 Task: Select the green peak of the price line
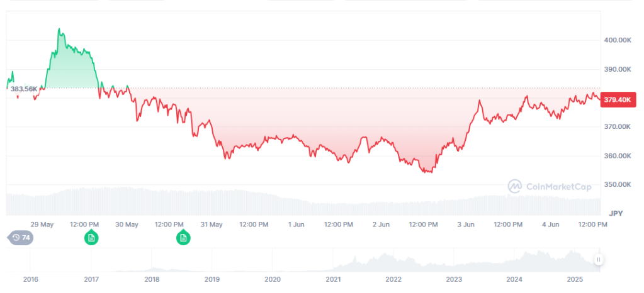[59, 29]
